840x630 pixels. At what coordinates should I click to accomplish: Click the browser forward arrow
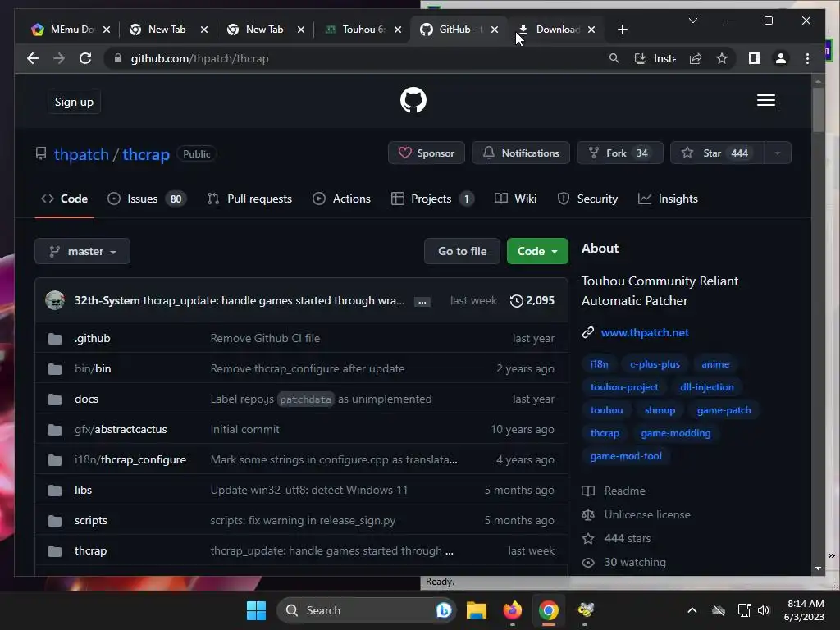pyautogui.click(x=59, y=58)
